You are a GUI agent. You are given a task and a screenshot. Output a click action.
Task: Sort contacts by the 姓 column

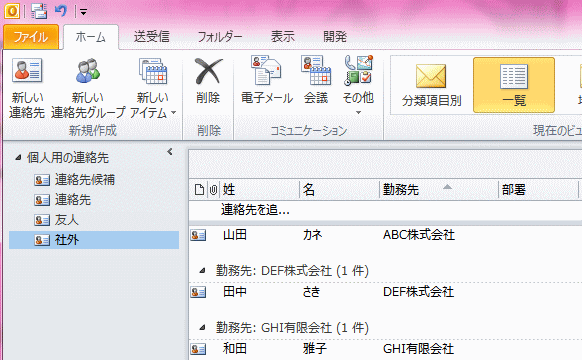pyautogui.click(x=260, y=190)
